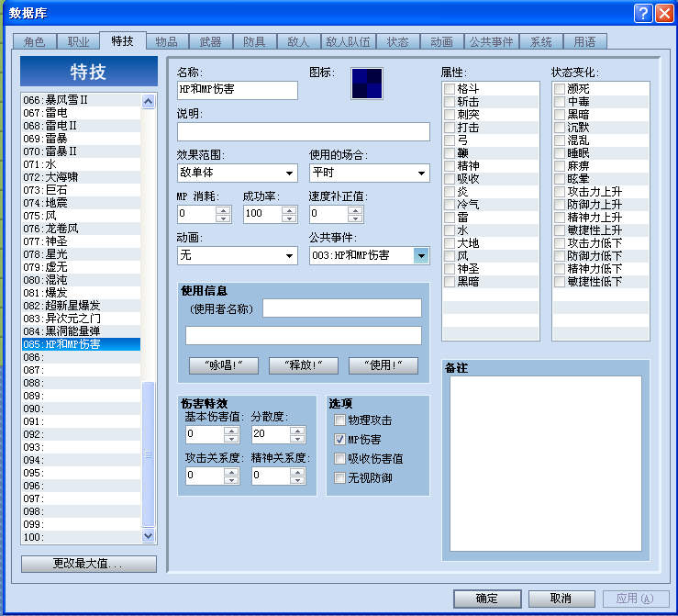
Task: Click the 确定 button
Action: [487, 599]
